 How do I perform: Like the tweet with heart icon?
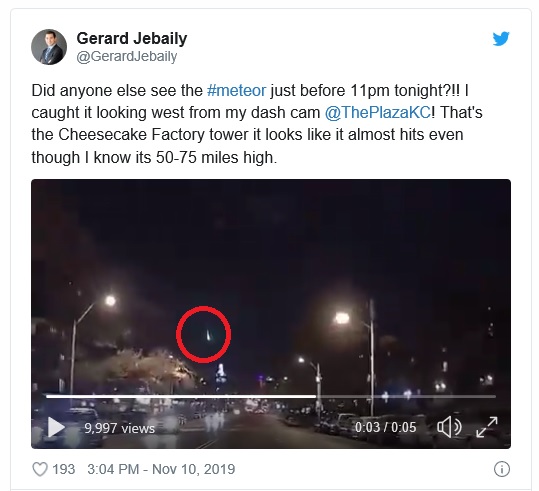40,469
